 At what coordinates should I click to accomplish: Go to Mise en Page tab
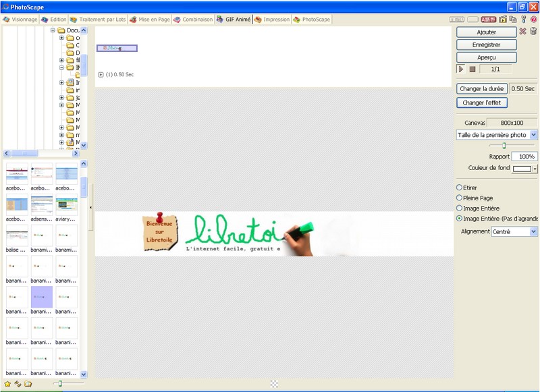coord(150,20)
